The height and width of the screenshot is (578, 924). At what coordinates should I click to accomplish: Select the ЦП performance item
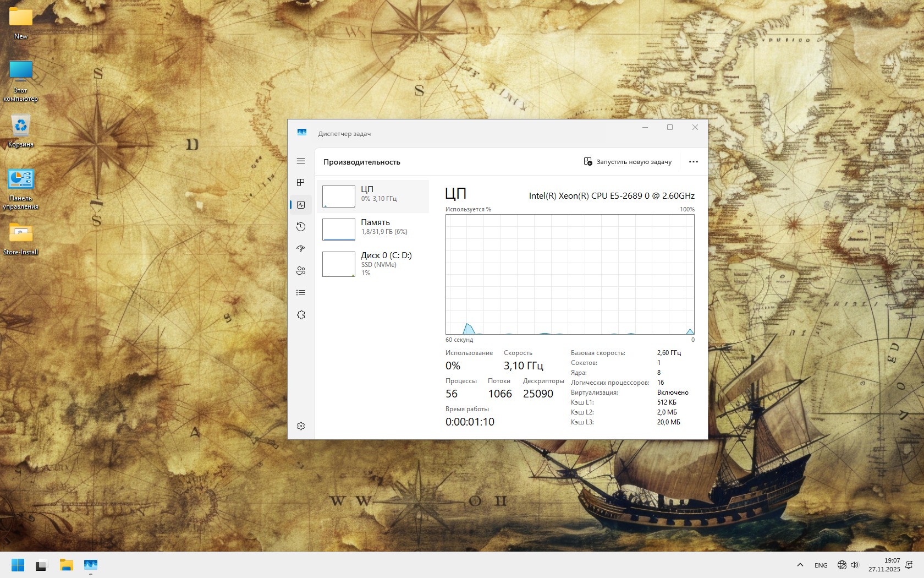coord(373,197)
